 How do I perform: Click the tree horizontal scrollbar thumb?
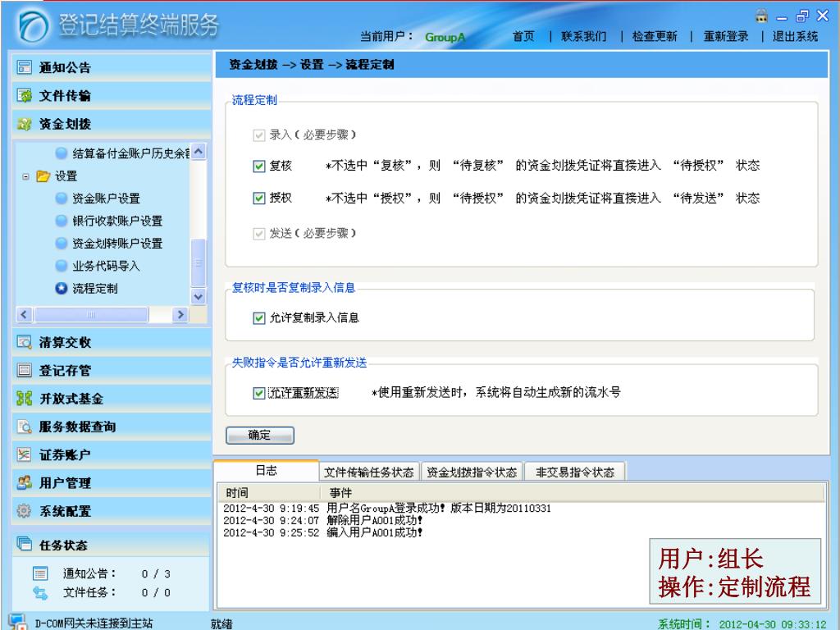[x=91, y=314]
